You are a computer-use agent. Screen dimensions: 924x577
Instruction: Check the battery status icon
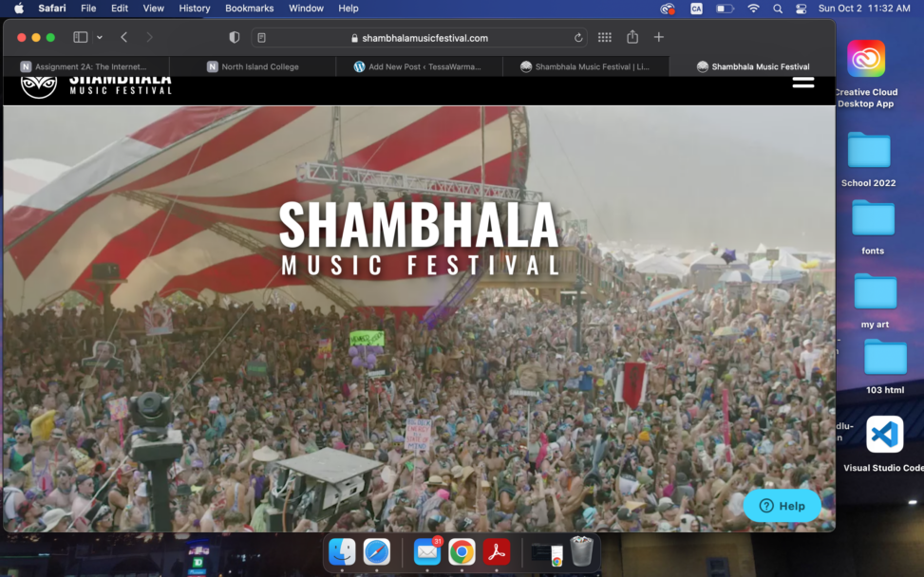725,9
